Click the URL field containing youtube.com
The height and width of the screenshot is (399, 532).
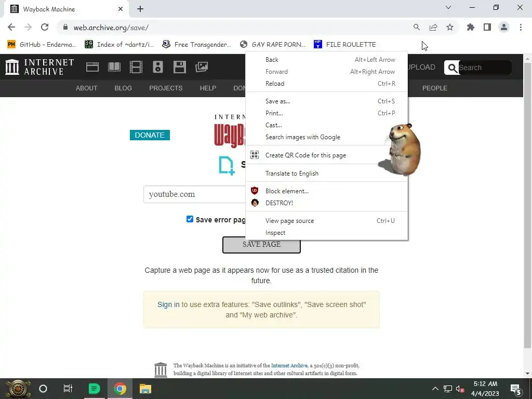194,194
